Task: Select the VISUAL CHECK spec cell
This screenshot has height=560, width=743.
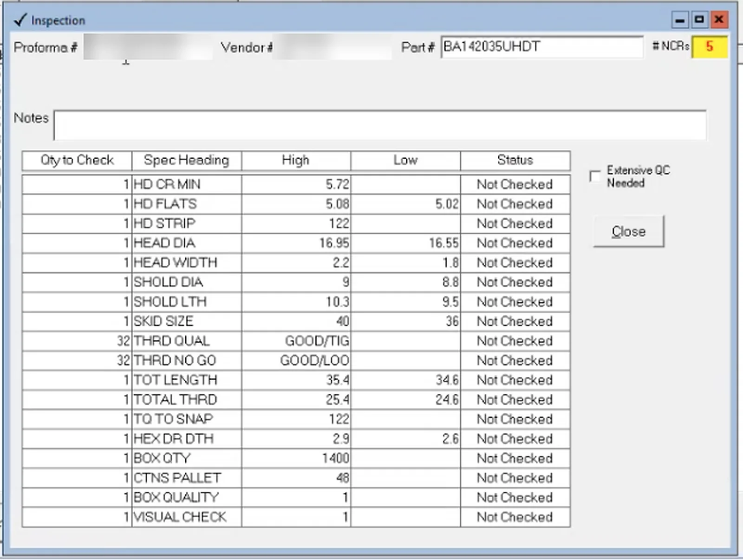Action: point(187,517)
